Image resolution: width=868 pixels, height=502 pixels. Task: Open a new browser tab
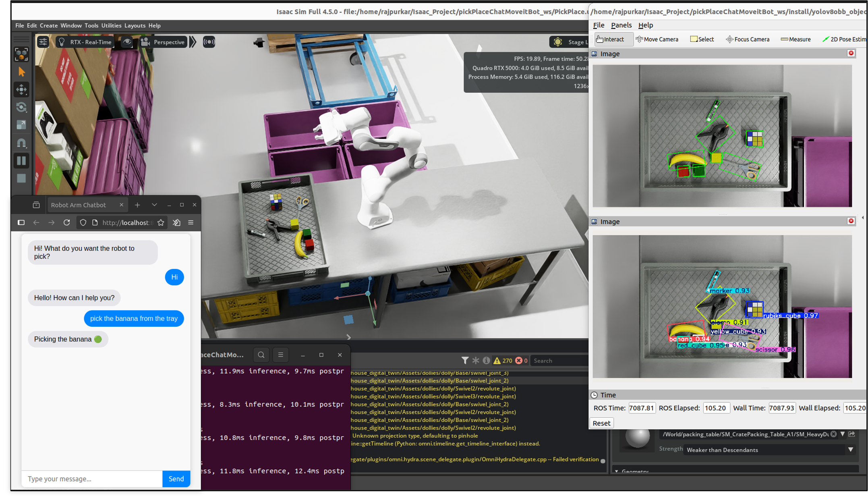[137, 205]
